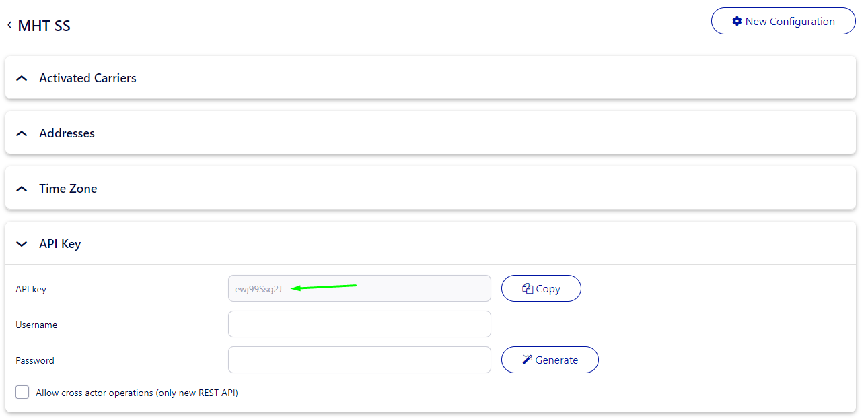Collapse the API Key section chevron
Viewport: 868px width, 419px height.
point(22,244)
